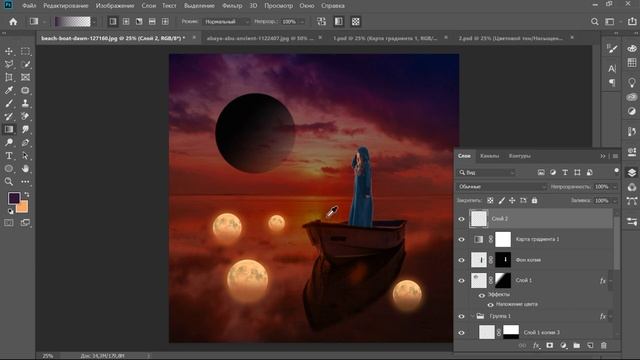Select the Horizontal Type tool
The height and width of the screenshot is (360, 640).
coord(9,156)
